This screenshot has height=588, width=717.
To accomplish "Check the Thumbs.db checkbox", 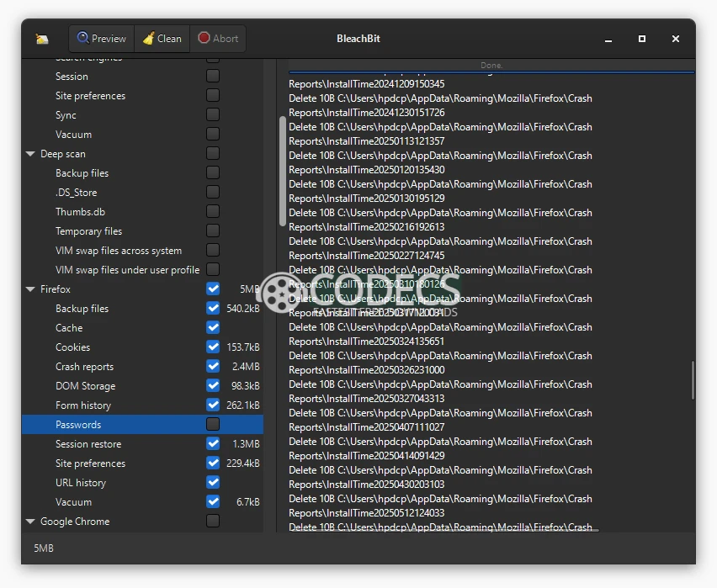I will (213, 212).
